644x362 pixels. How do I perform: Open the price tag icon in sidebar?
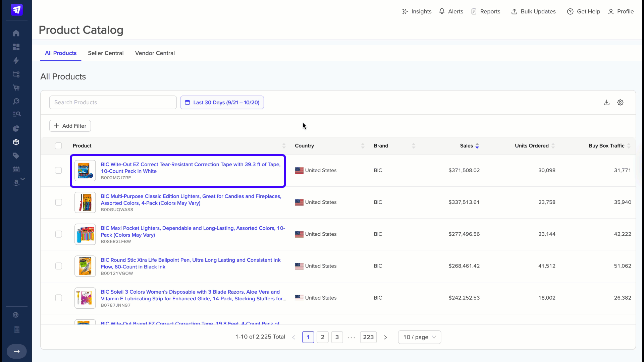(16, 156)
